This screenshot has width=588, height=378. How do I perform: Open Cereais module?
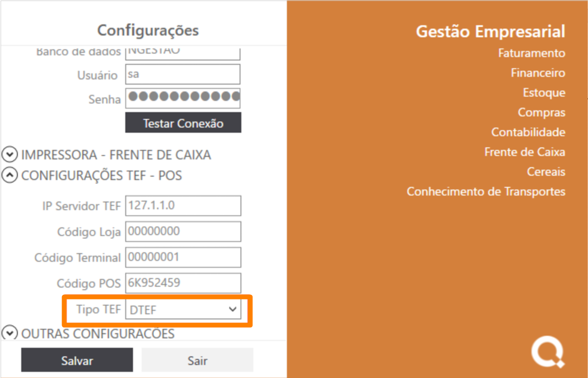pyautogui.click(x=546, y=172)
